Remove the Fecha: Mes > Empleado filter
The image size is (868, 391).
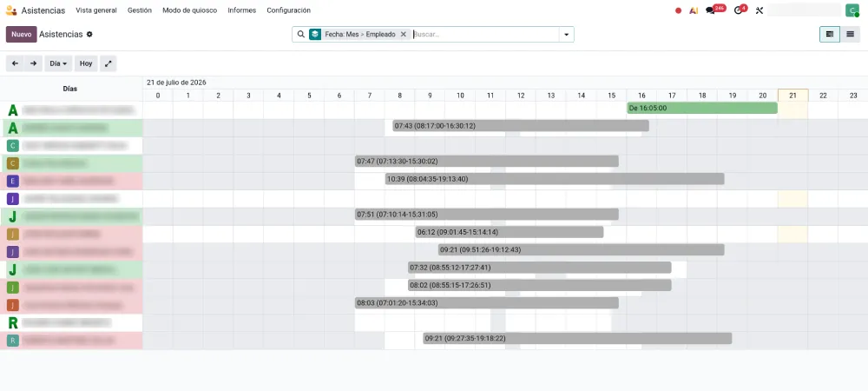(x=404, y=35)
